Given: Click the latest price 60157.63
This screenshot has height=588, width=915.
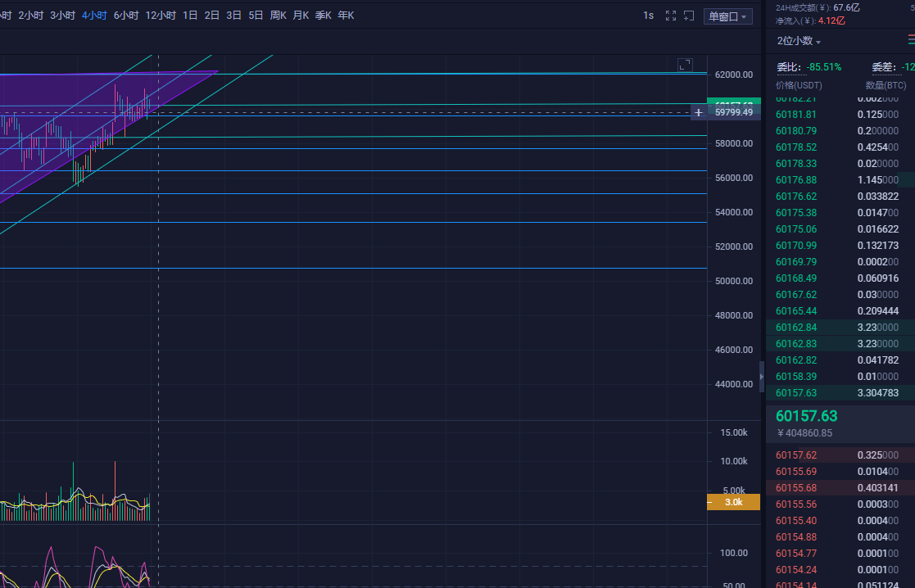Looking at the screenshot, I should pyautogui.click(x=806, y=417).
